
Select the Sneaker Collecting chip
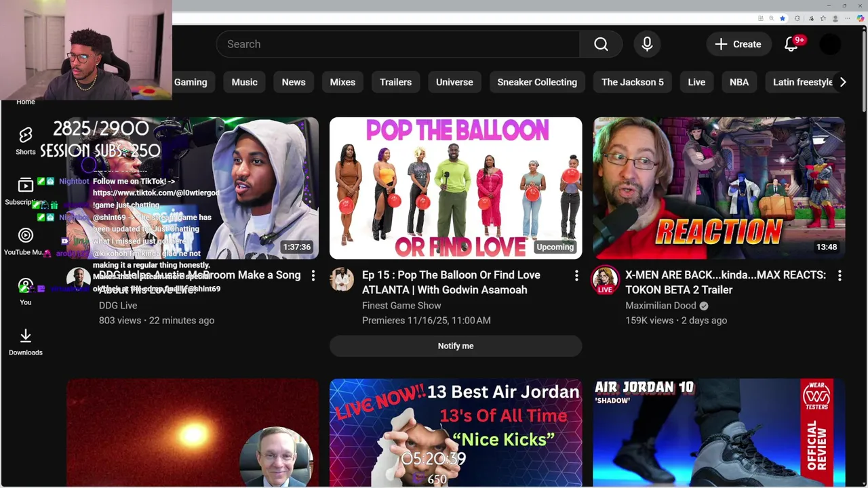point(537,82)
